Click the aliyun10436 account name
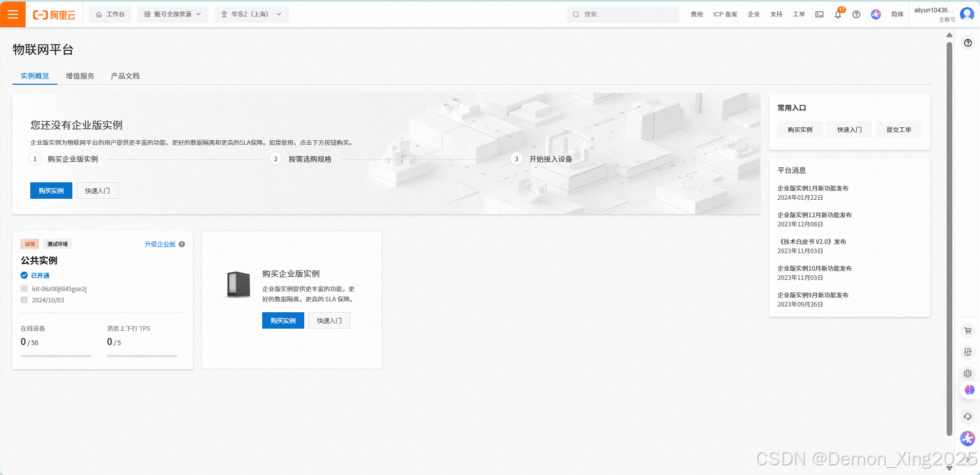The height and width of the screenshot is (475, 980). [x=934, y=10]
